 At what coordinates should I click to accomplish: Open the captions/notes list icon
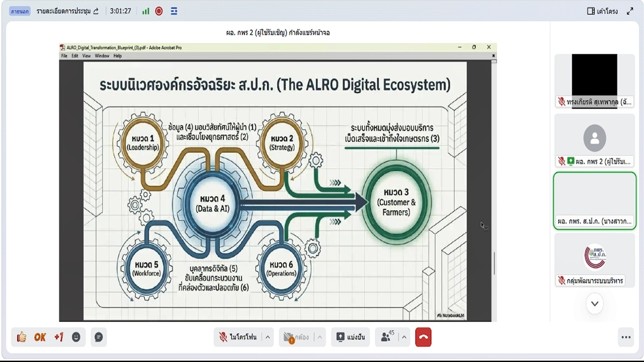pyautogui.click(x=174, y=11)
